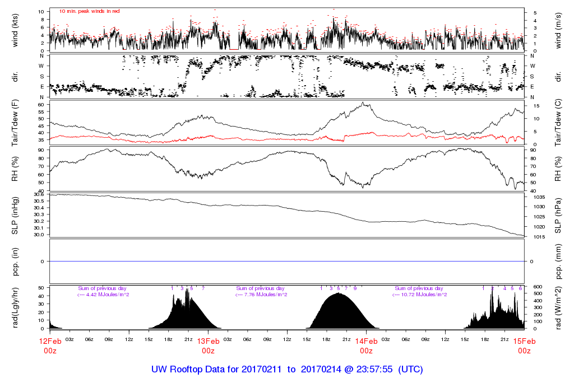
Task: Click the "SLP (inHg)" axis label
Action: pyautogui.click(x=15, y=215)
